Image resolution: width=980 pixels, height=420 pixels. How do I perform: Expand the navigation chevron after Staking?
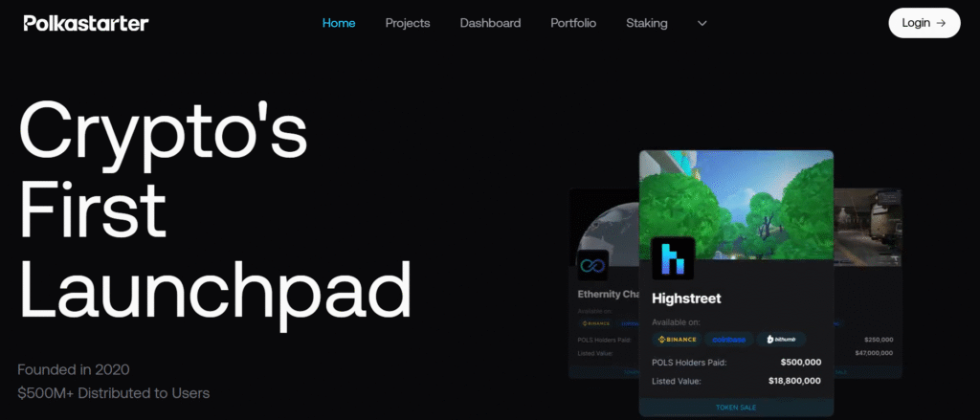(x=702, y=23)
